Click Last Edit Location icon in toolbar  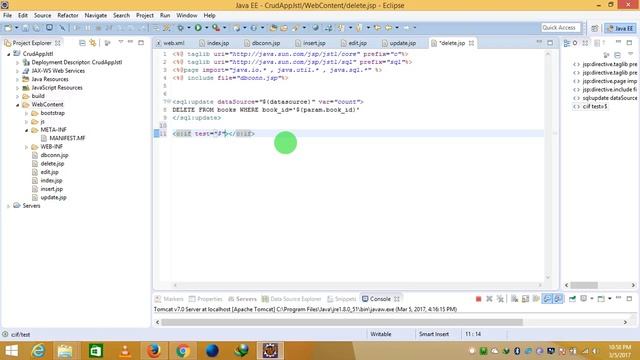(377, 28)
